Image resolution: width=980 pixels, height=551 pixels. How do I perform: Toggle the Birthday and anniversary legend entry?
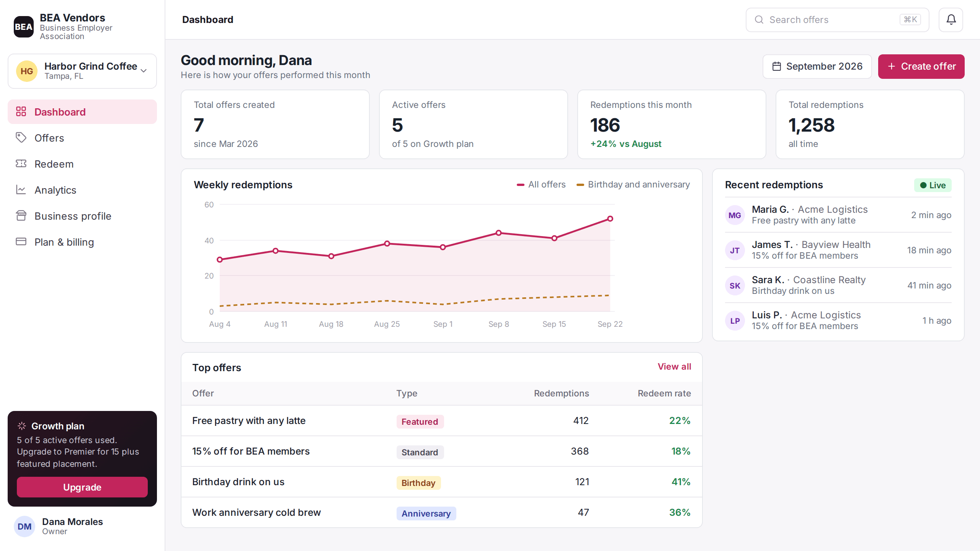tap(633, 184)
